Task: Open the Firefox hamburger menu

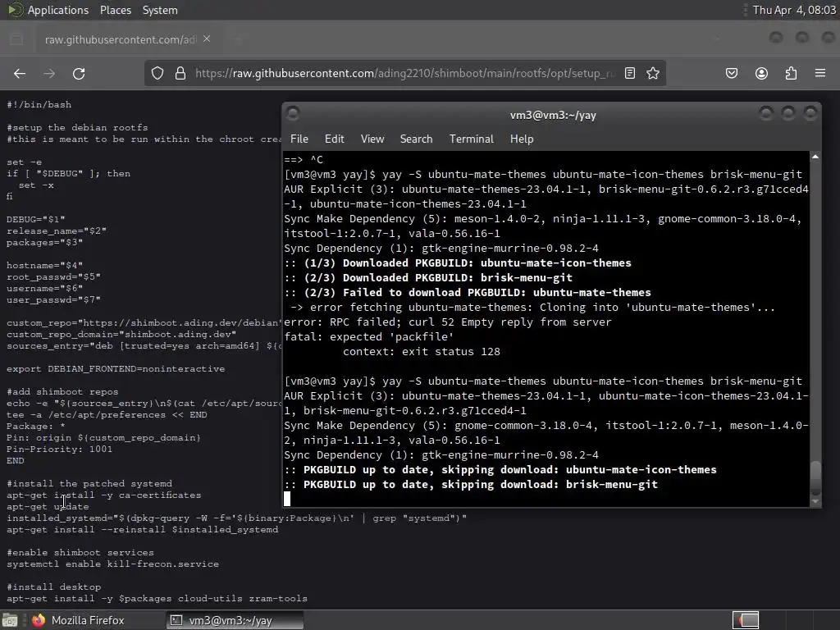Action: 820,73
